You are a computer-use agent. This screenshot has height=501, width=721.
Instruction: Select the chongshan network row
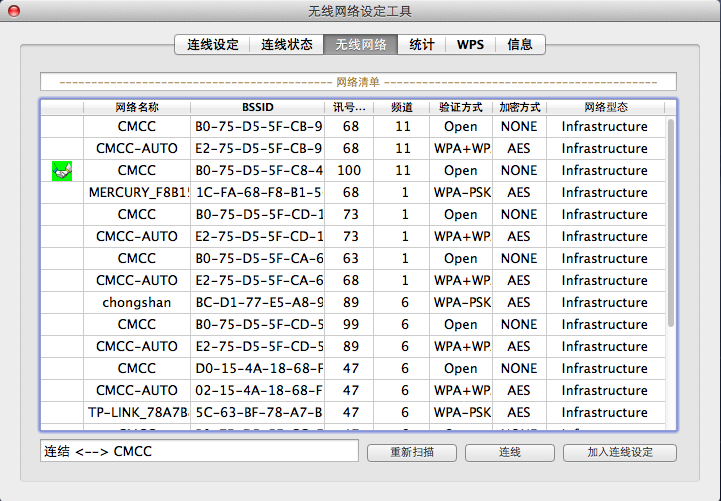point(353,302)
